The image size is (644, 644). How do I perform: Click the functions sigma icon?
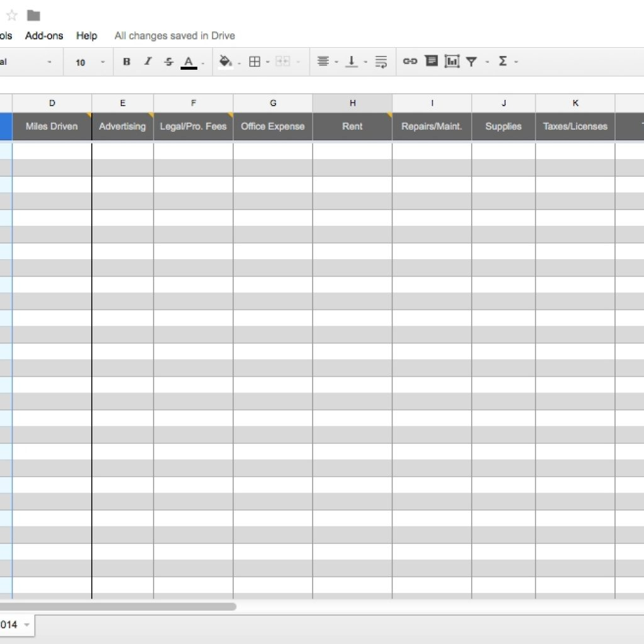point(502,61)
